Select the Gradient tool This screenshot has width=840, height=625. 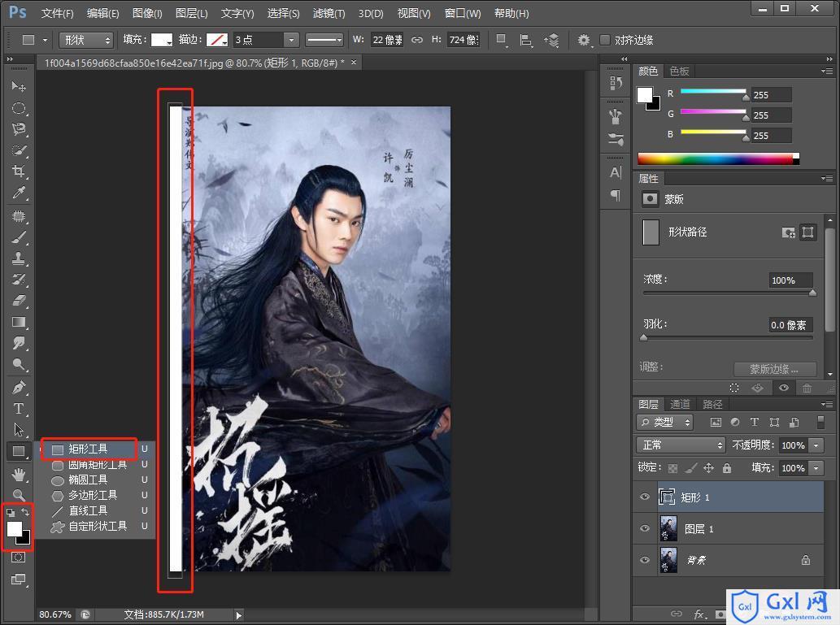pos(18,322)
